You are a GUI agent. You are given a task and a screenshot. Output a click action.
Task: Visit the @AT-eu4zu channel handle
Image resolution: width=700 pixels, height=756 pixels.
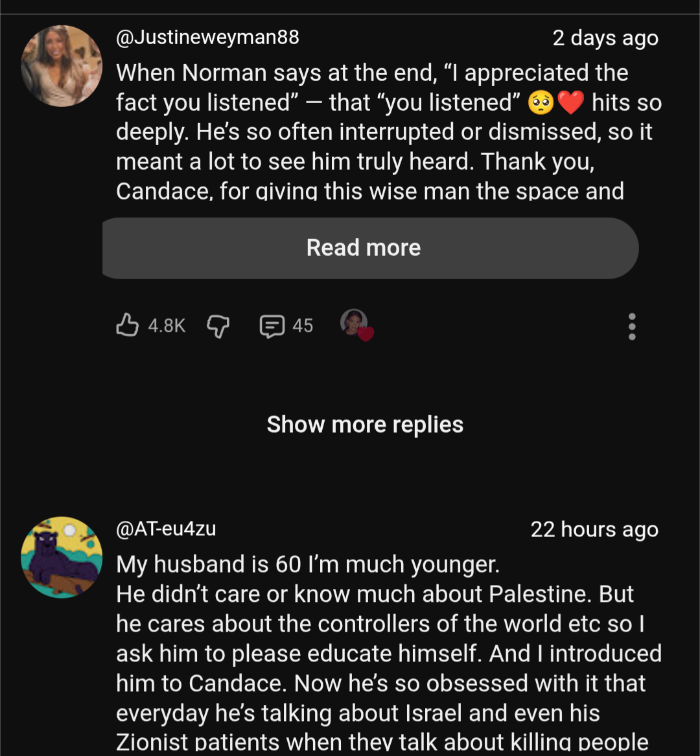coord(166,529)
